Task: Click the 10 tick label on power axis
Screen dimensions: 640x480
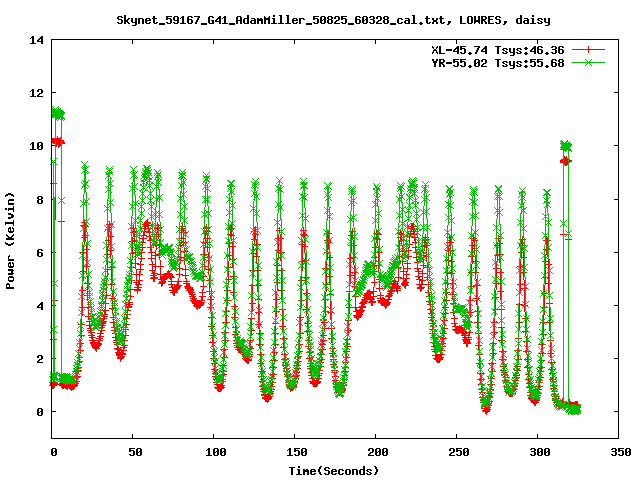Action: 37,146
